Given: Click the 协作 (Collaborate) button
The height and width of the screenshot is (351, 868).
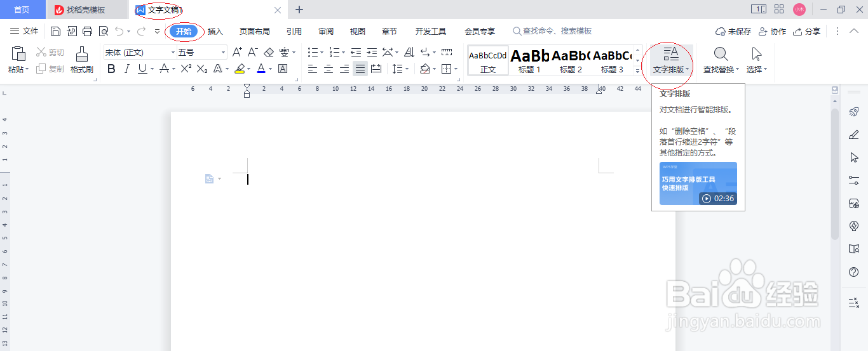Looking at the screenshot, I should click(772, 31).
